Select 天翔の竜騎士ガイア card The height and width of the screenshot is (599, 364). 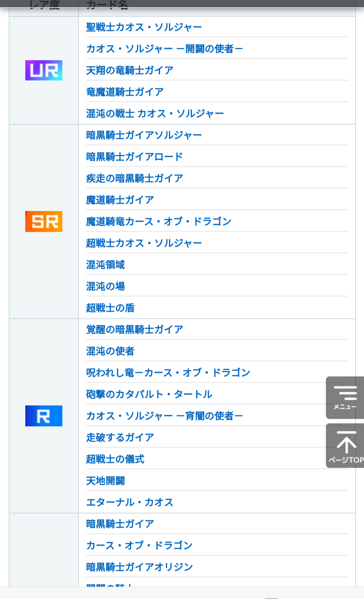130,70
